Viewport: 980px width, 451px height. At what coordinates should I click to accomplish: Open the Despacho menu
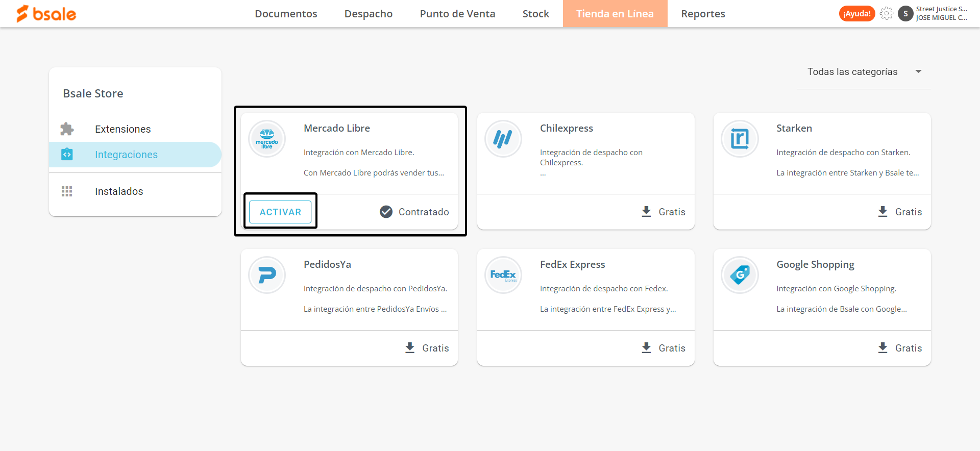(369, 14)
